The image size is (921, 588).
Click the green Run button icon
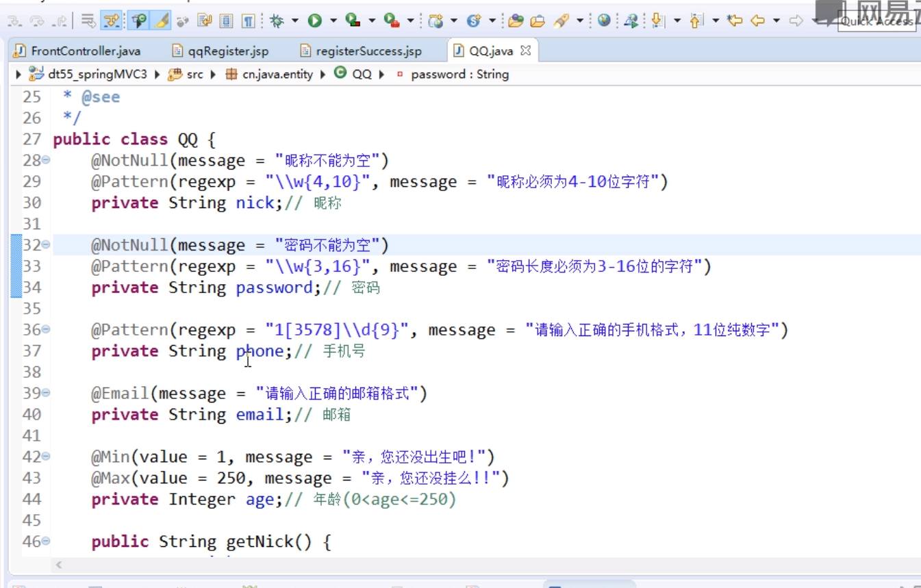coord(315,21)
